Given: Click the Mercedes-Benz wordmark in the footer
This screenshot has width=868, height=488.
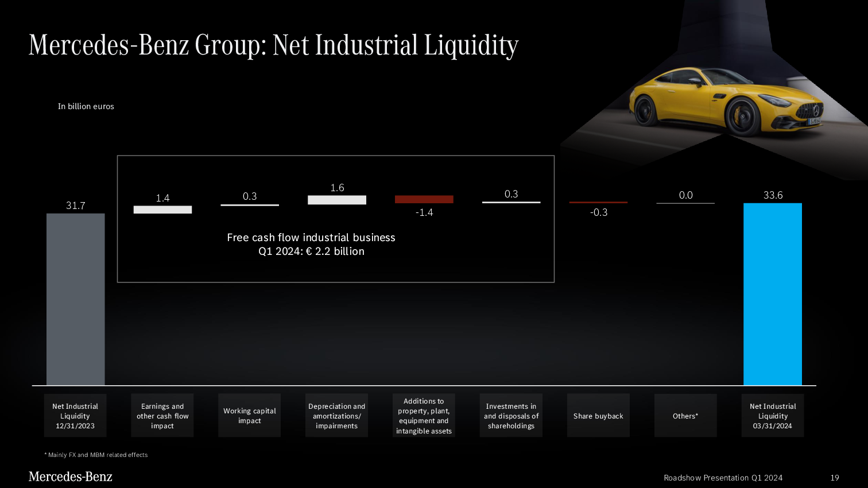Looking at the screenshot, I should pyautogui.click(x=71, y=477).
